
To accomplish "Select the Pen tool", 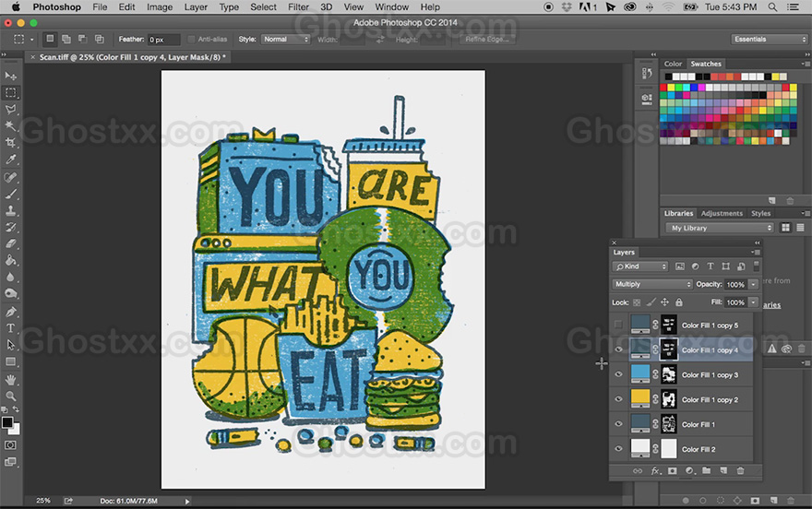I will coord(10,312).
